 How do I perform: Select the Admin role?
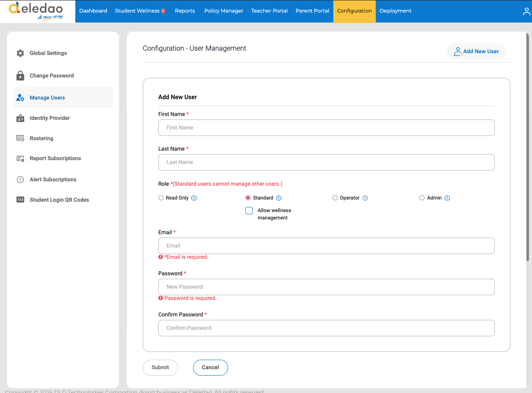[x=422, y=198]
